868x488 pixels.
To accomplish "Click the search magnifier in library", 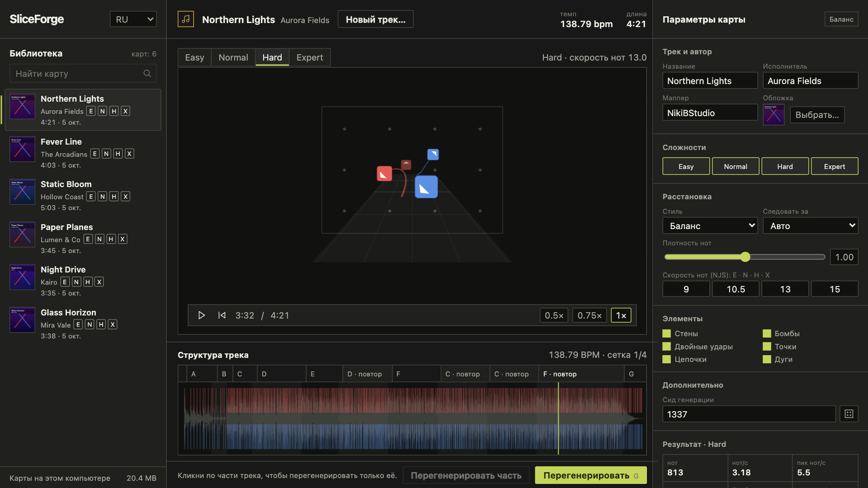I will coord(147,73).
